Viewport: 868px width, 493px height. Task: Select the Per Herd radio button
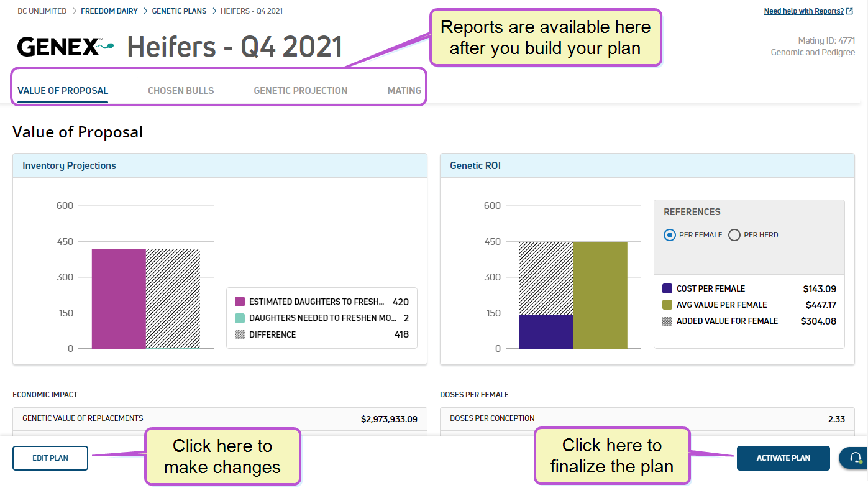734,235
